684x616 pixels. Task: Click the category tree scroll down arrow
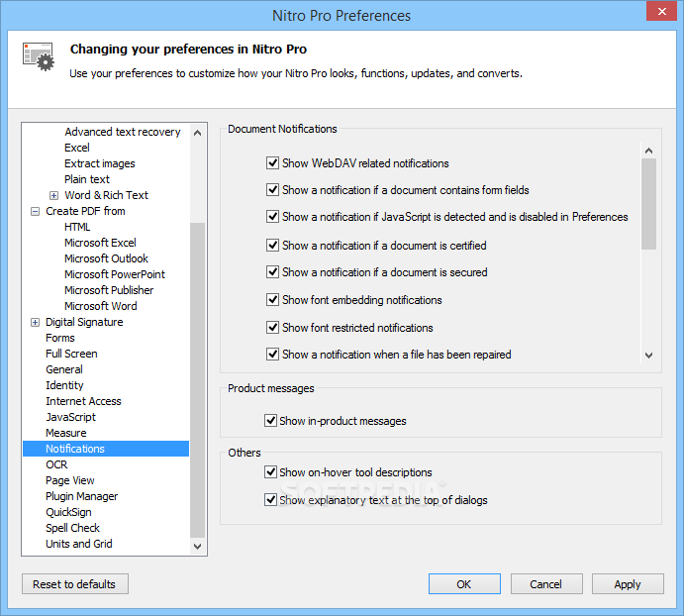coord(197,546)
